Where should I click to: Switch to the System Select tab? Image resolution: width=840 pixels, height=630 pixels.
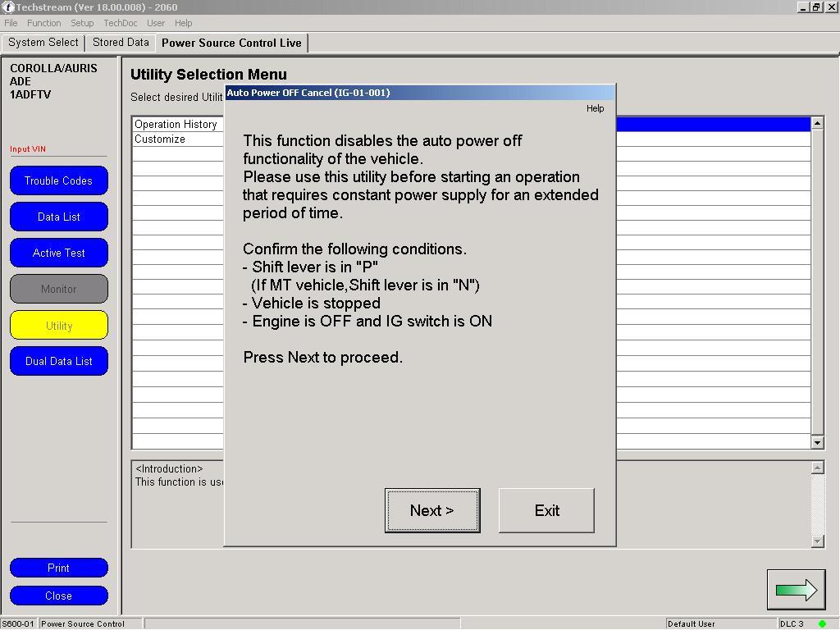[43, 43]
